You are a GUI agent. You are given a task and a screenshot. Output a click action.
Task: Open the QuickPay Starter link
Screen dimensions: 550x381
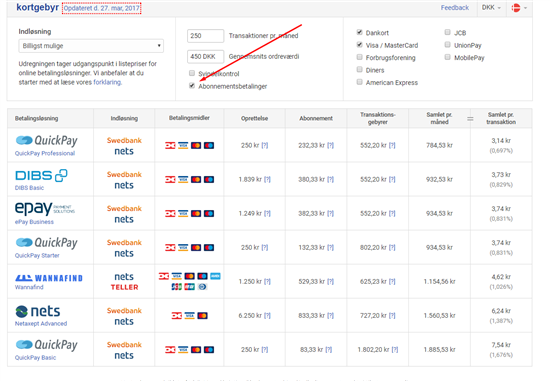pos(37,255)
